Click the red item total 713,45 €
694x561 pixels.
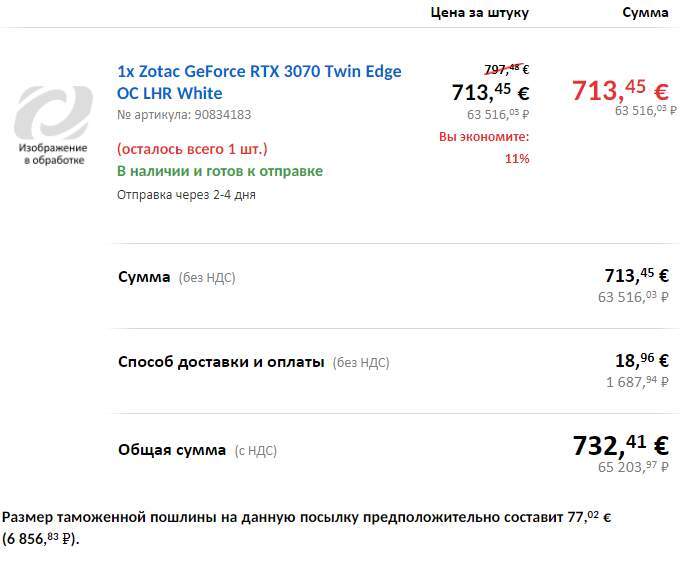tap(620, 90)
